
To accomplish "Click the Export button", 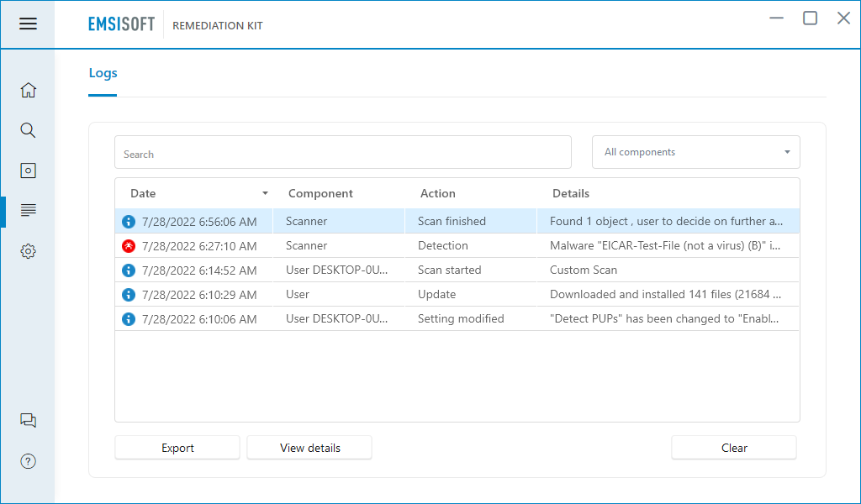I will [177, 448].
